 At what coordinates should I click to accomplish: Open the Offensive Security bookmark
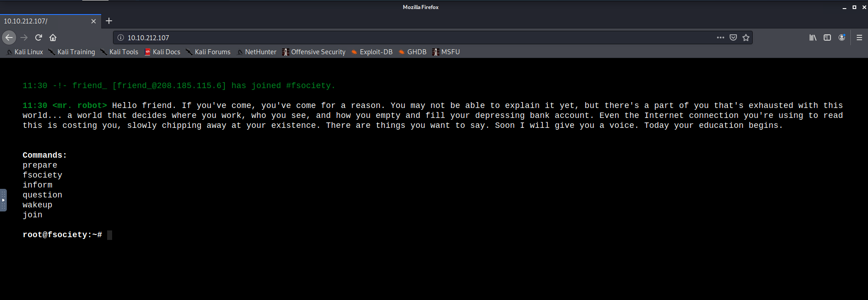coord(314,52)
